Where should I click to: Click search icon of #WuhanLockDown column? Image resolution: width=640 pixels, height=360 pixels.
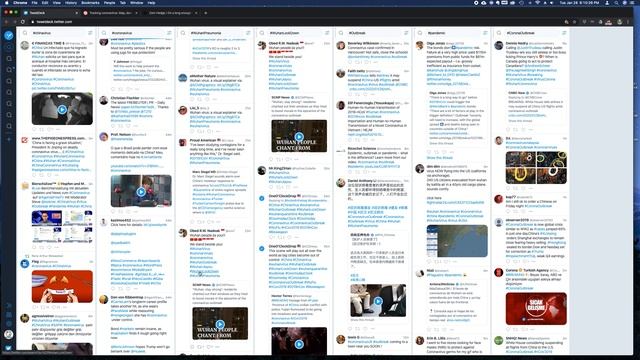coord(262,33)
